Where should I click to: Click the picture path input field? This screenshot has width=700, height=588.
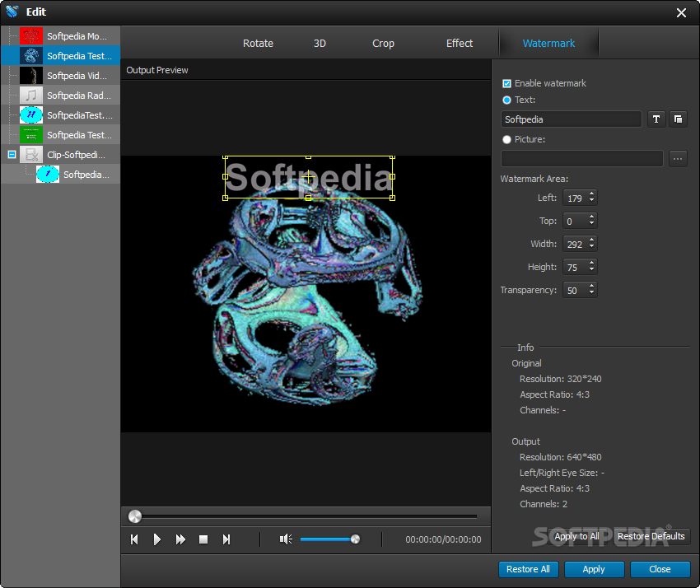tap(581, 158)
